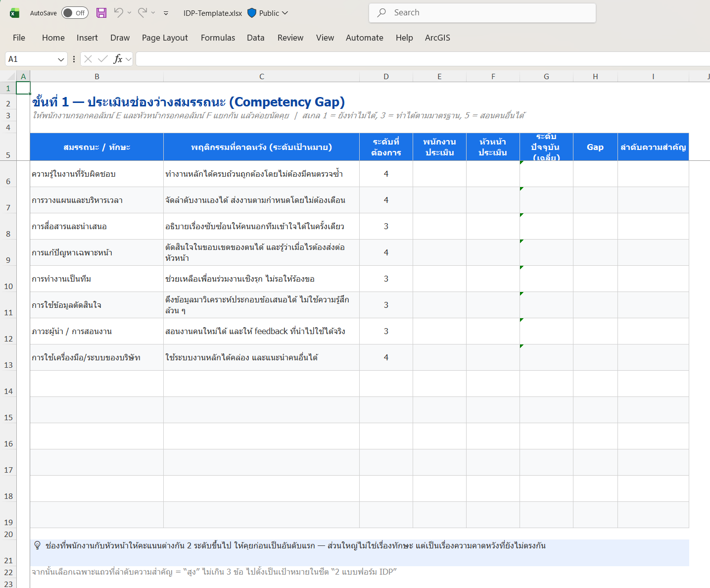
Task: Click the feedback expected-behavior cell
Action: [262, 331]
